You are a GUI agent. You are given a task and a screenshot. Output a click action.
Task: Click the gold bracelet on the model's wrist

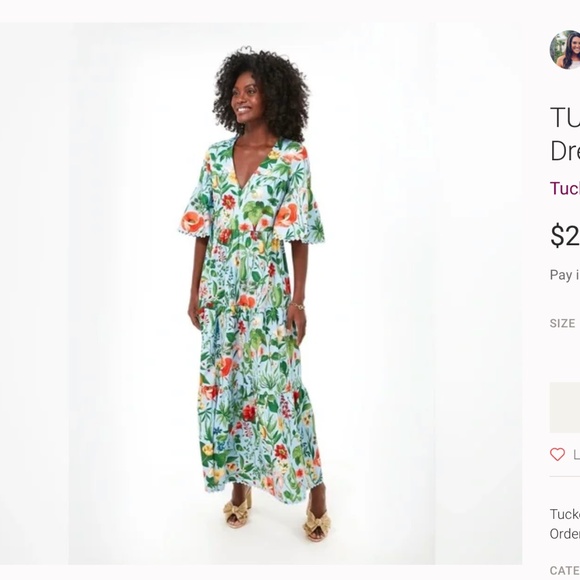click(297, 306)
